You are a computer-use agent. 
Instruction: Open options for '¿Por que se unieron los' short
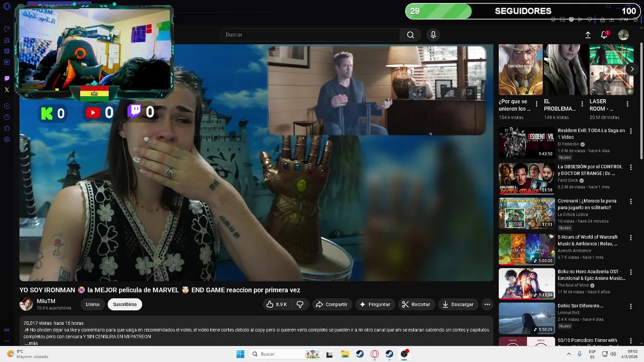(536, 104)
